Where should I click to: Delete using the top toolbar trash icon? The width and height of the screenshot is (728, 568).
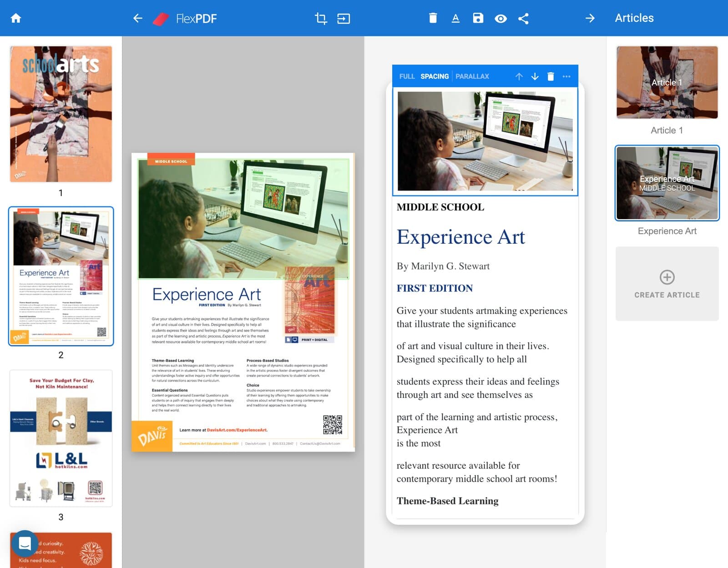(433, 18)
